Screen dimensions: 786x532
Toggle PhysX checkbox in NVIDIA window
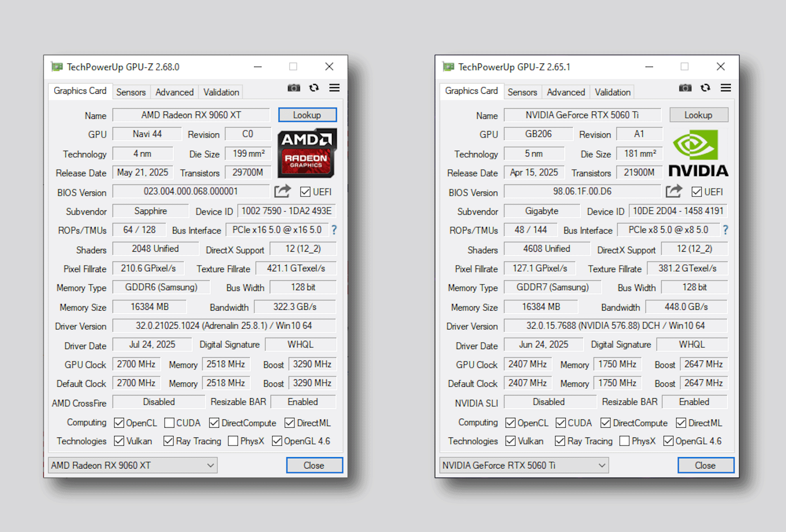625,441
